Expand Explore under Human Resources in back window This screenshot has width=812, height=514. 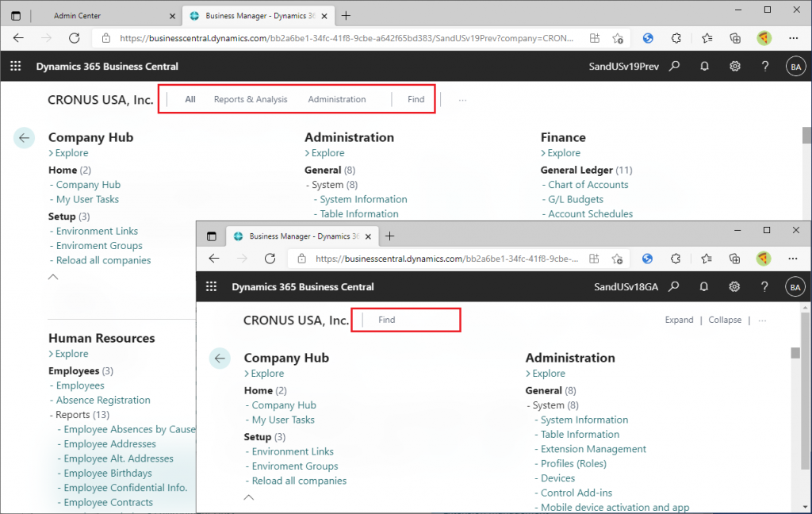[68, 354]
